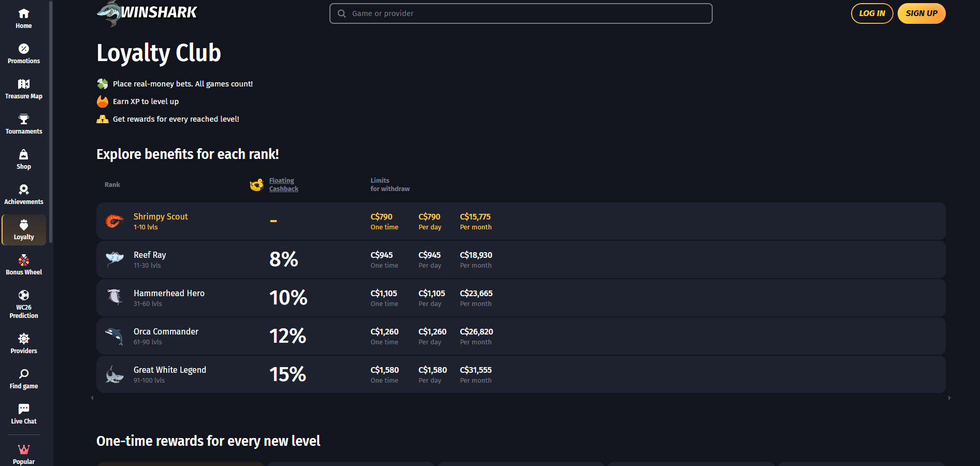980x466 pixels.
Task: Click the 10% cashback value
Action: click(289, 298)
